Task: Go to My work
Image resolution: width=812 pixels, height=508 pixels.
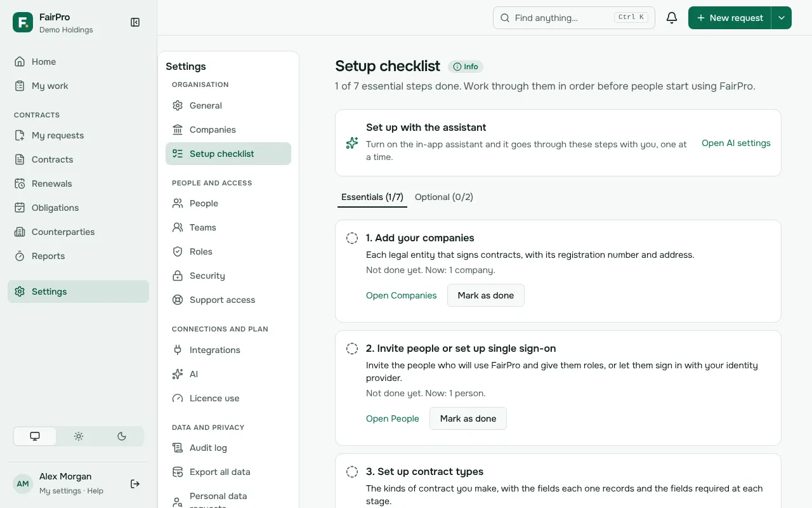Action: (78, 86)
